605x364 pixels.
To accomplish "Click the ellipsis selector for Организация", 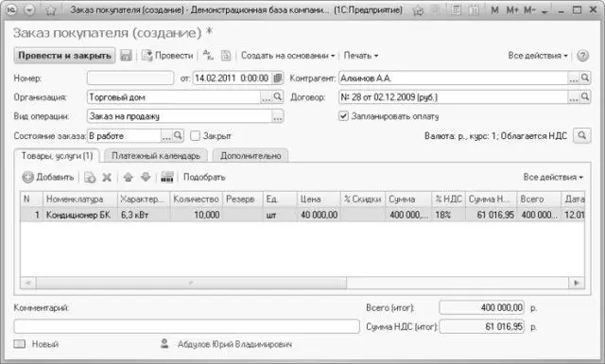I will 266,97.
